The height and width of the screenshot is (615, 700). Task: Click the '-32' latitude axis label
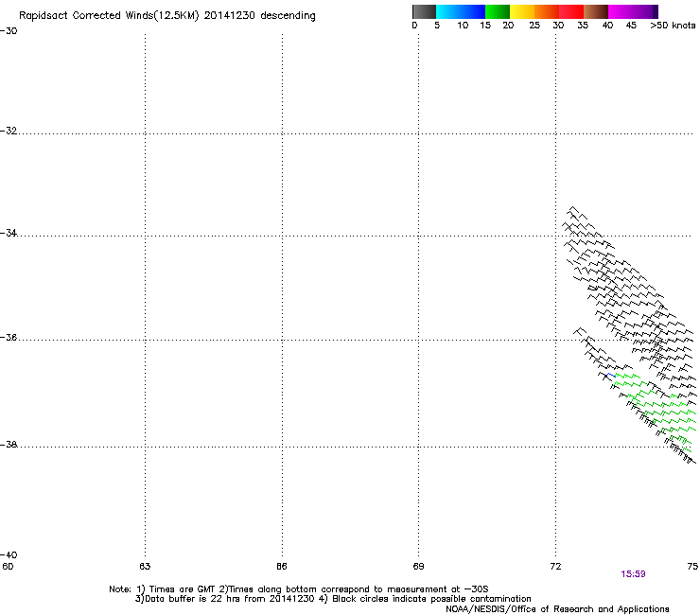(x=9, y=131)
